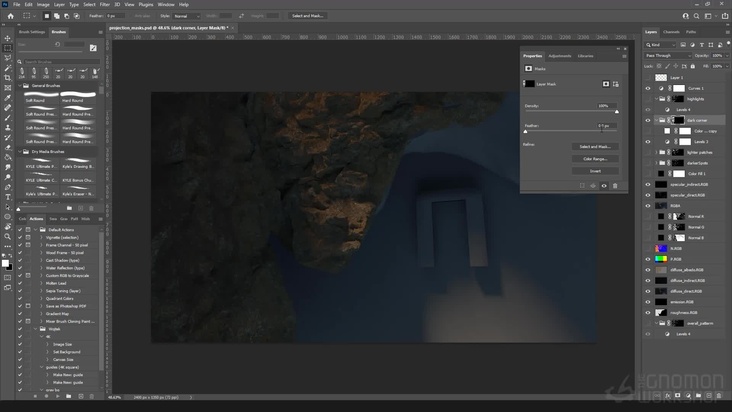
Task: Click the Search Brushes input field
Action: click(x=61, y=62)
